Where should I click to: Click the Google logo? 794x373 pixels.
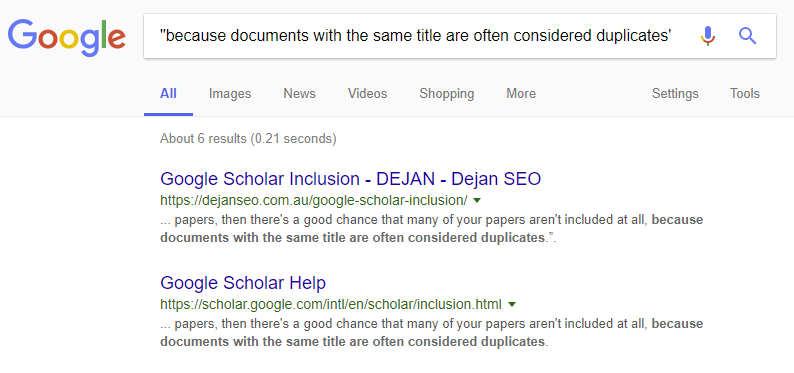(66, 38)
